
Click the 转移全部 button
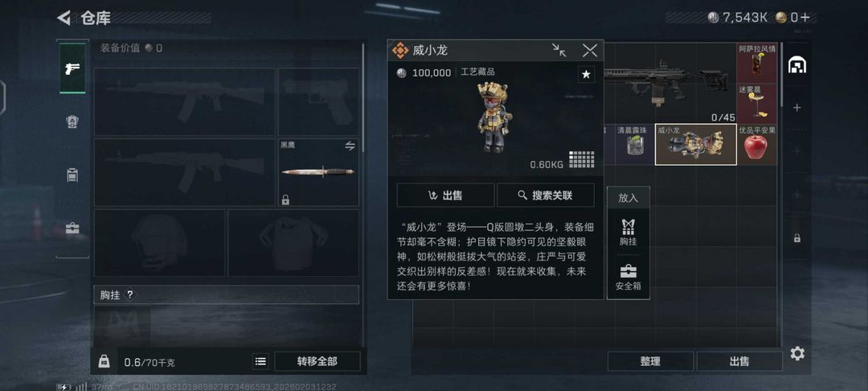point(317,362)
